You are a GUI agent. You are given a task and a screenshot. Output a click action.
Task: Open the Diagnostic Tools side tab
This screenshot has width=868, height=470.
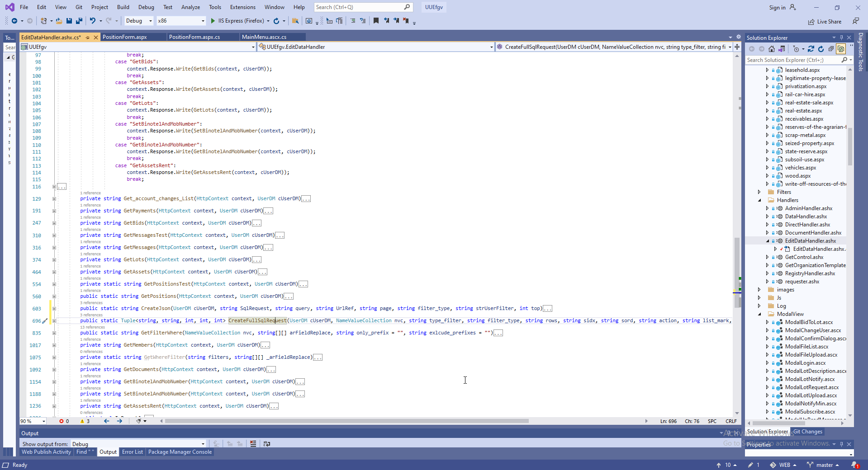[861, 52]
